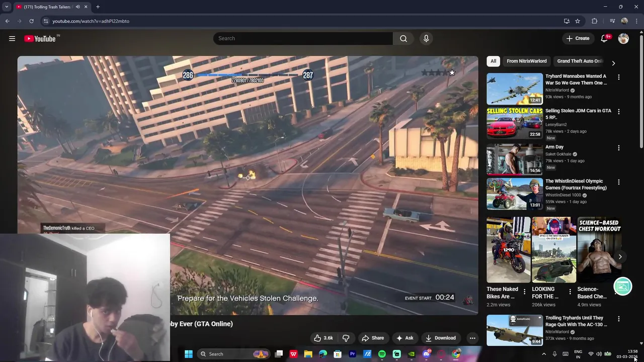Open Task View on taskbar
This screenshot has width=644, height=362.
click(279, 354)
